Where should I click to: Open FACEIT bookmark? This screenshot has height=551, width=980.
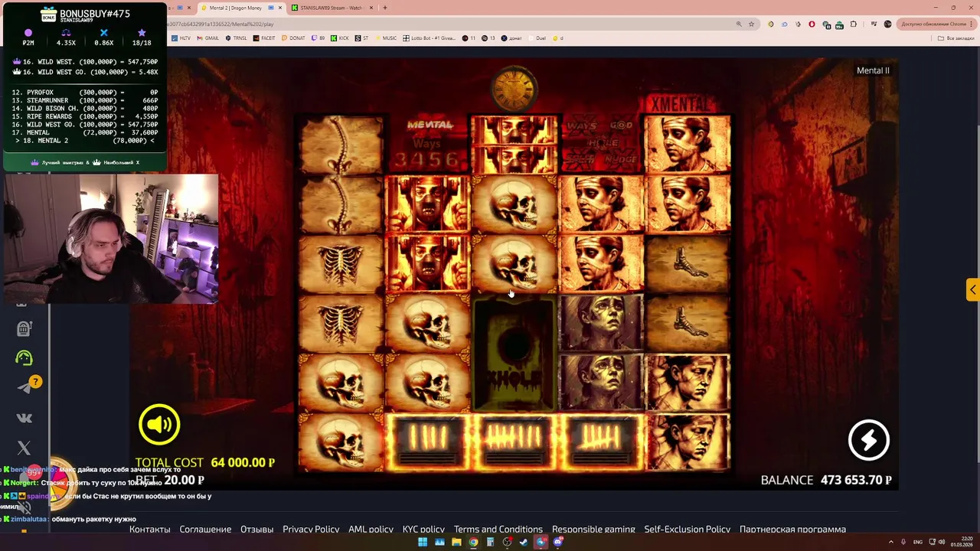pos(264,37)
